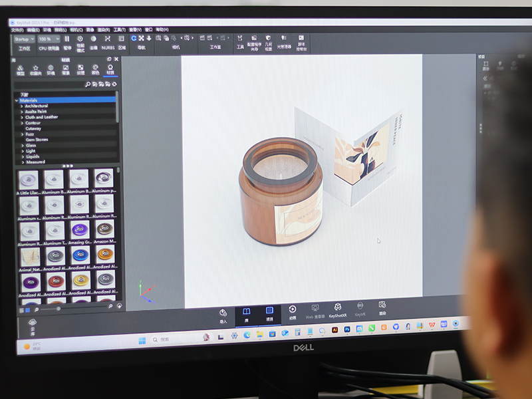Open the Render menu
Image resolution: width=532 pixels, height=399 pixels.
[x=104, y=30]
